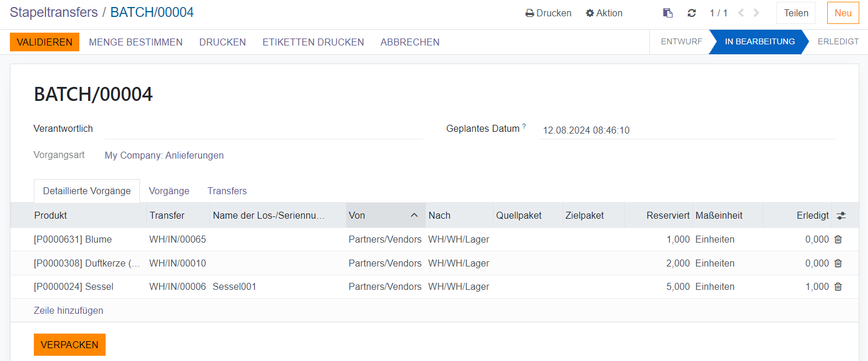Image resolution: width=868 pixels, height=361 pixels.
Task: Open the Transfers tab
Action: [x=227, y=191]
